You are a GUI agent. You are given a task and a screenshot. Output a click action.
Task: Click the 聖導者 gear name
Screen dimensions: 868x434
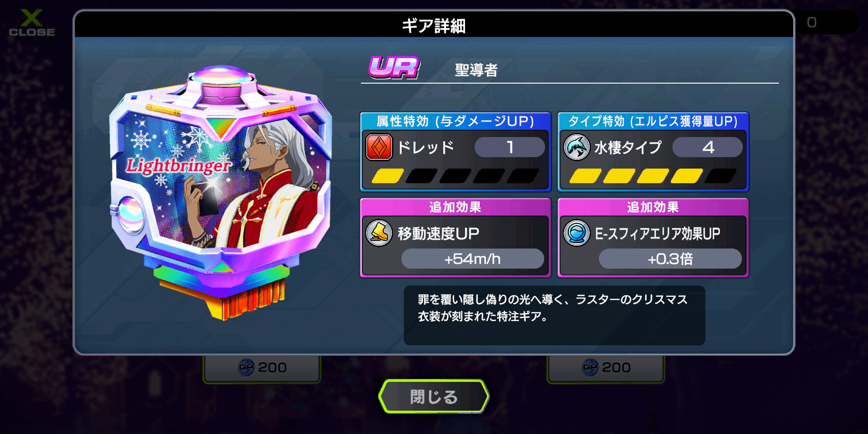click(476, 70)
